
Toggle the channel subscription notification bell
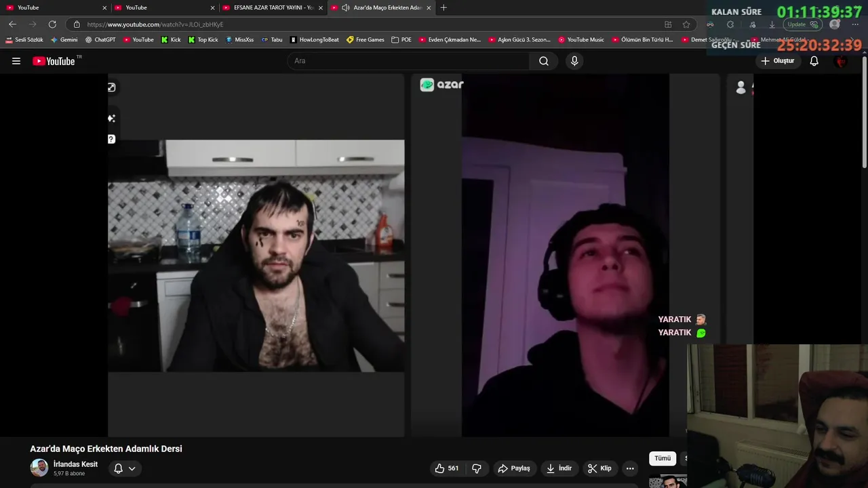click(118, 468)
